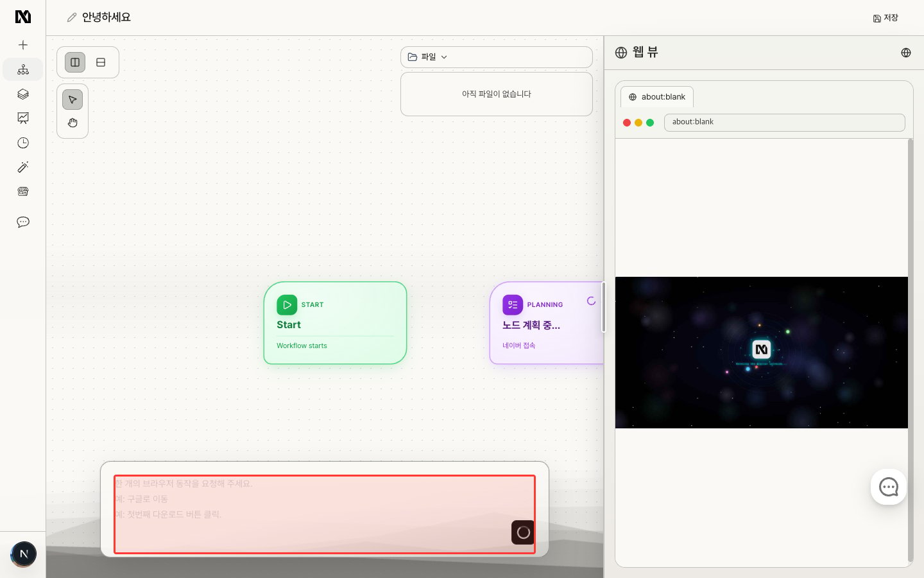
Task: Click the browser action prompt text field
Action: click(x=325, y=514)
